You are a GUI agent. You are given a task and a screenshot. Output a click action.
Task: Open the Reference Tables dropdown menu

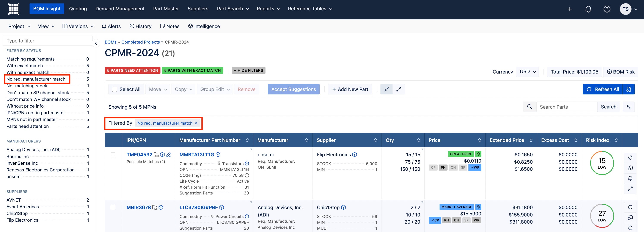tap(310, 9)
